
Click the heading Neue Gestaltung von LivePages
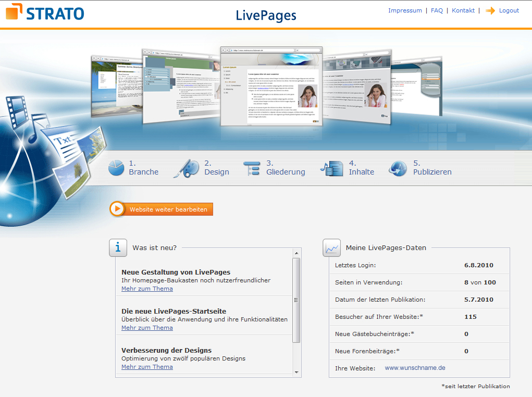176,272
